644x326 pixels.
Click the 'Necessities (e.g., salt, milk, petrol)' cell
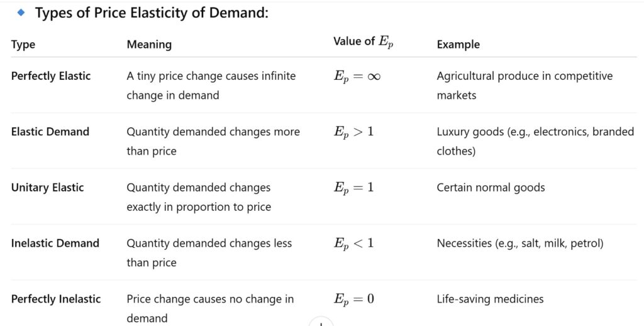pyautogui.click(x=519, y=243)
